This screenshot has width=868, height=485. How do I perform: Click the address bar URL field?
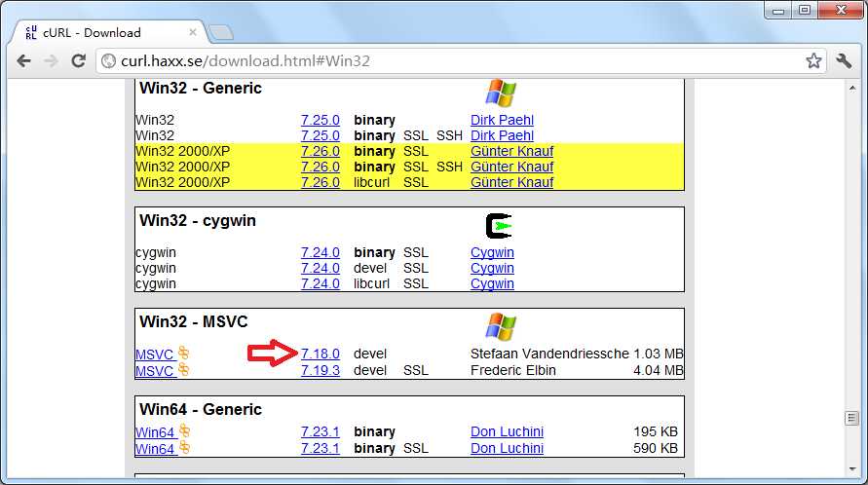click(x=460, y=61)
